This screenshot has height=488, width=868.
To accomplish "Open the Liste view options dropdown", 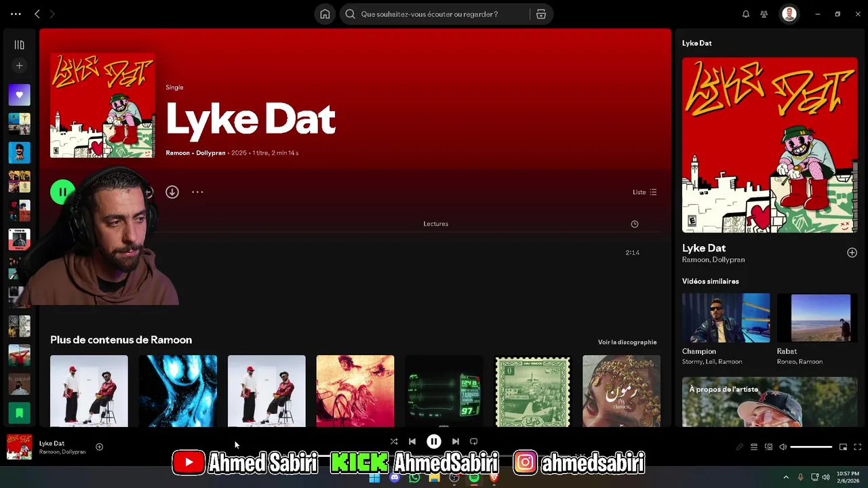I will (x=644, y=192).
